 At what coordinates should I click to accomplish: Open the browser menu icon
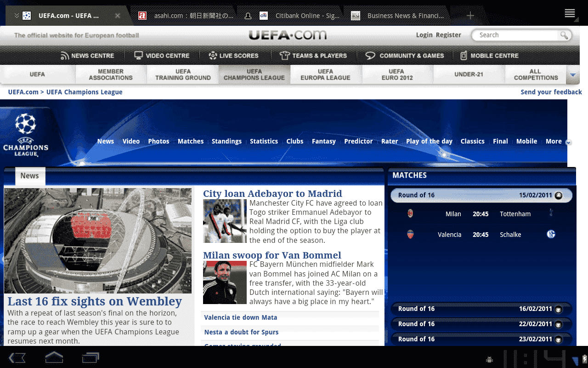pos(570,13)
